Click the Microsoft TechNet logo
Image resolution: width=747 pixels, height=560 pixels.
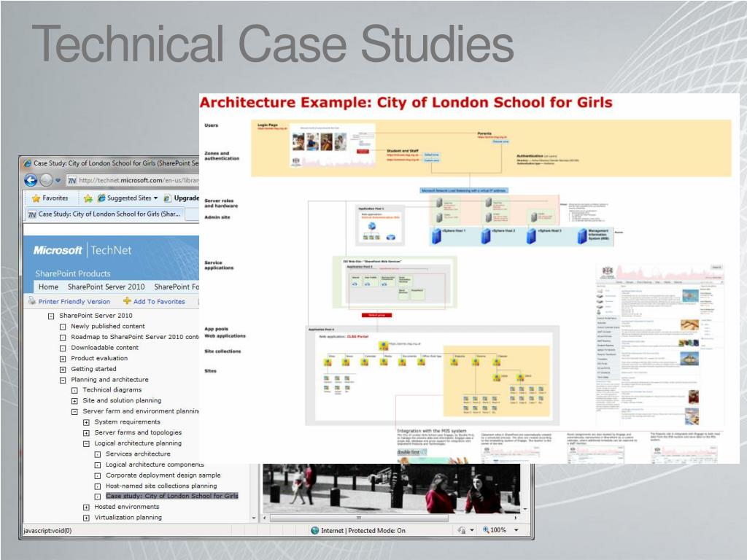click(82, 250)
